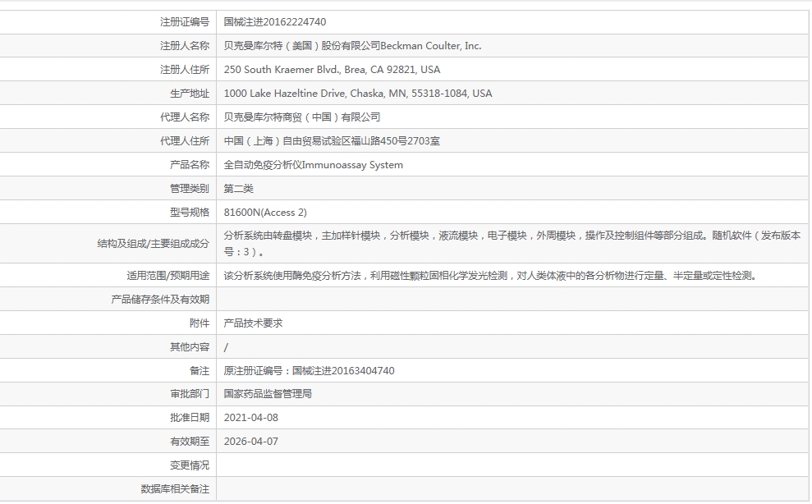Select intended use text starting 该分析系统使用酶免疫分析方法
The width and height of the screenshot is (812, 504).
[492, 276]
